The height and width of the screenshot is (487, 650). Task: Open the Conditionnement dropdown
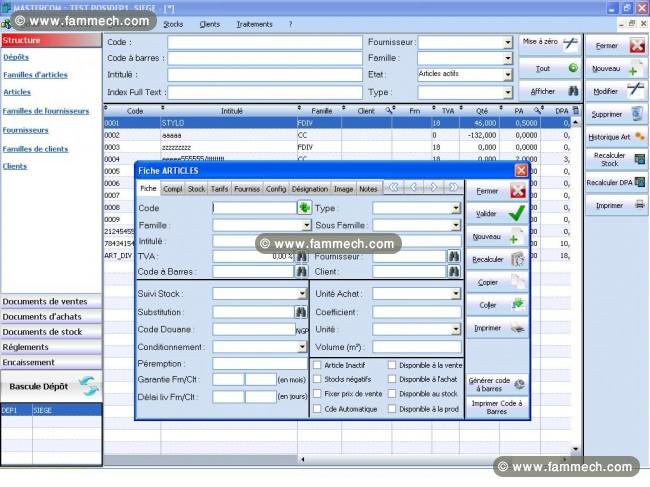point(303,347)
